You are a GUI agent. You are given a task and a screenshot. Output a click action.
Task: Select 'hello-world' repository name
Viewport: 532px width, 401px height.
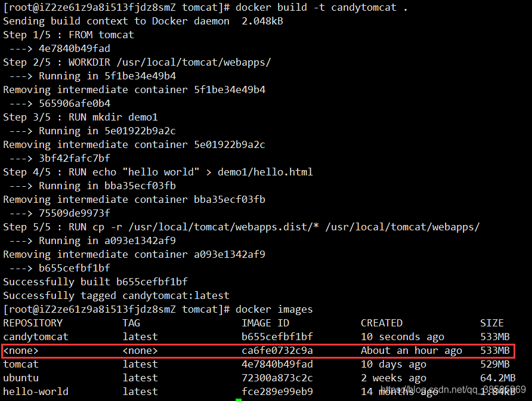pos(36,391)
